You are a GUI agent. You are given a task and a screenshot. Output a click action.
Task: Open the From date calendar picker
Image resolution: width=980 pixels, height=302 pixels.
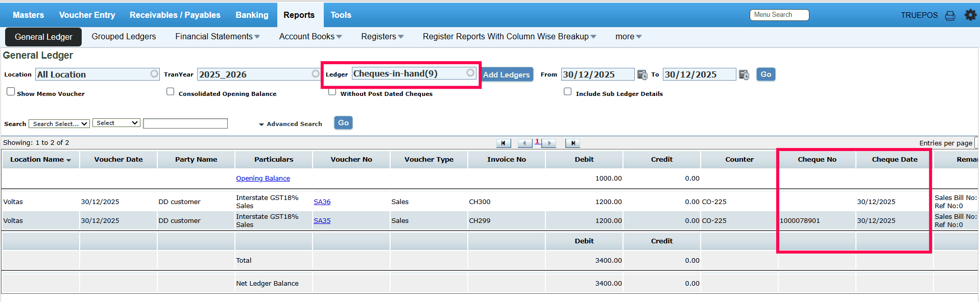coord(642,75)
